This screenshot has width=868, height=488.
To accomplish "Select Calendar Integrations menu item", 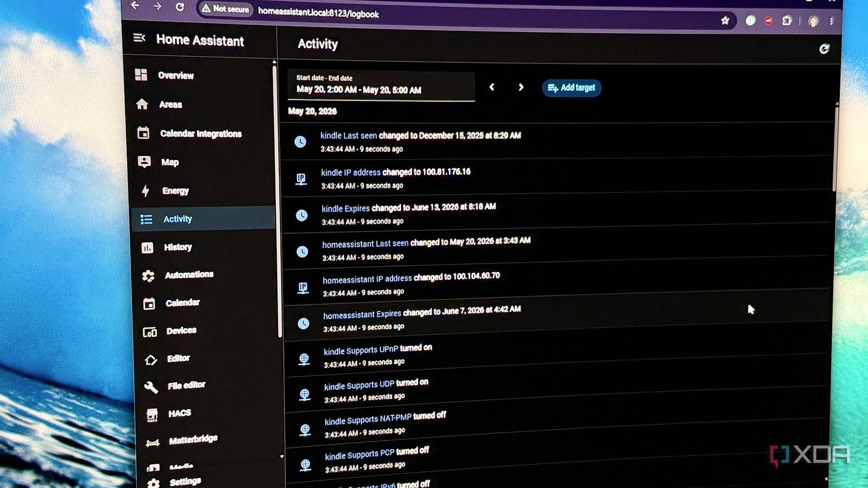I will pos(201,133).
